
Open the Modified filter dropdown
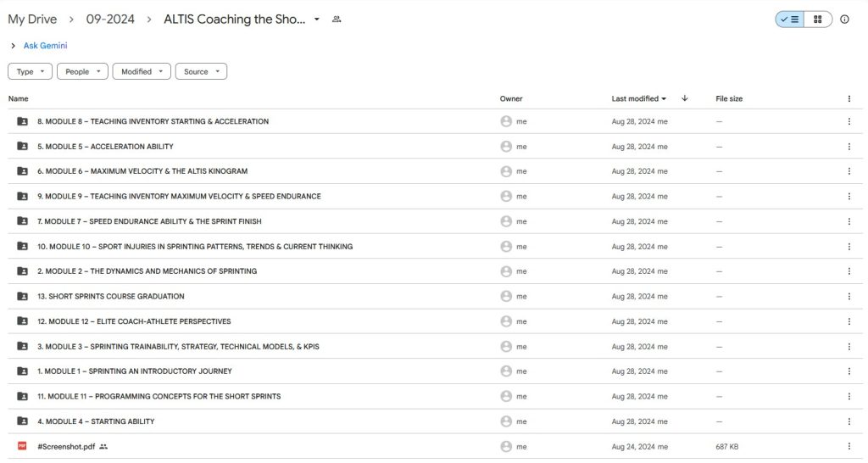click(x=142, y=71)
